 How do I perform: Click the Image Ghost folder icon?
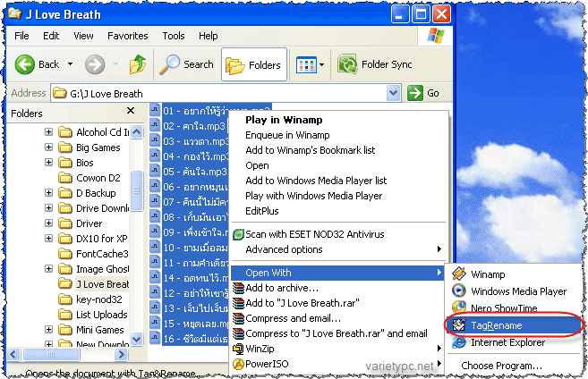[65, 268]
